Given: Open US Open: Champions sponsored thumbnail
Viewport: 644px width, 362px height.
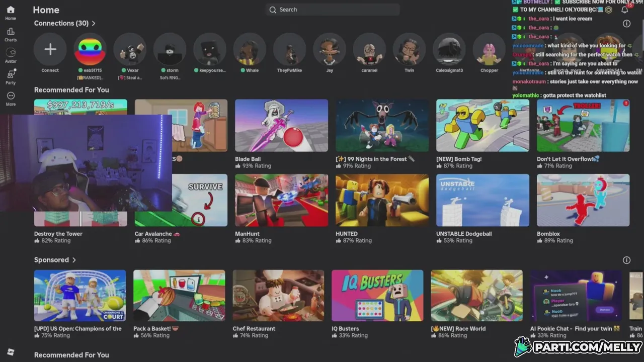Looking at the screenshot, I should [80, 296].
